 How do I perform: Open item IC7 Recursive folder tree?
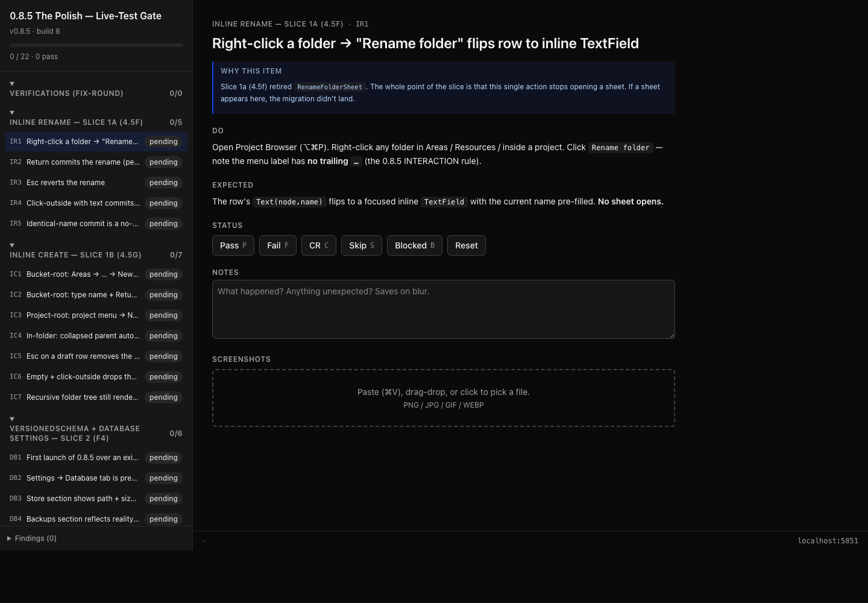coord(96,397)
